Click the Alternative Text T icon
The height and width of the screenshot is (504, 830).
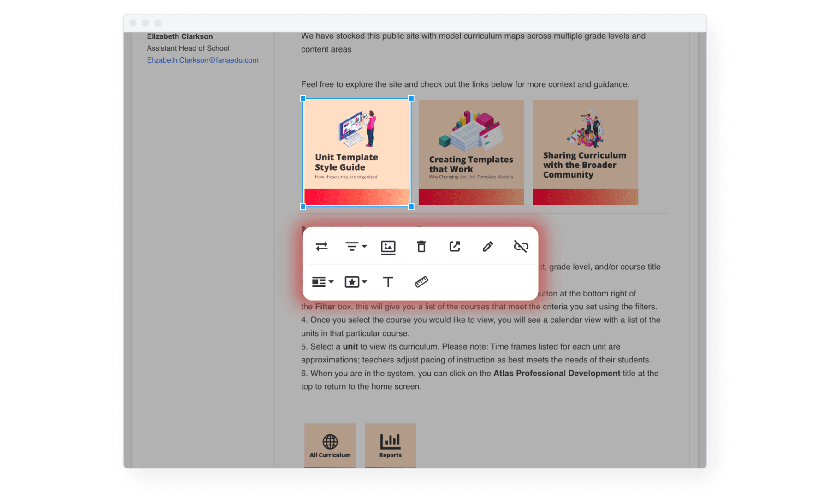click(388, 282)
